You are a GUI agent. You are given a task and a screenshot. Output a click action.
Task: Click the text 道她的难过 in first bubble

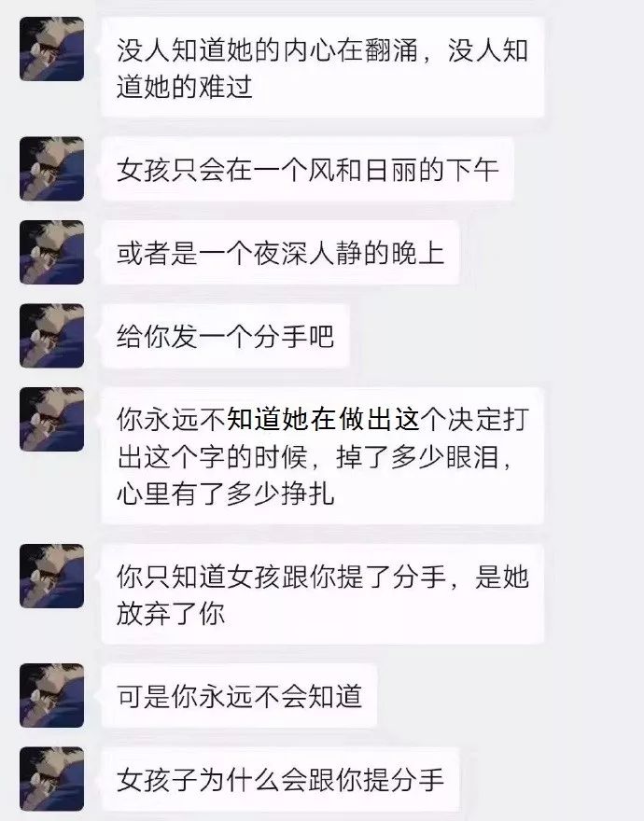point(185,87)
